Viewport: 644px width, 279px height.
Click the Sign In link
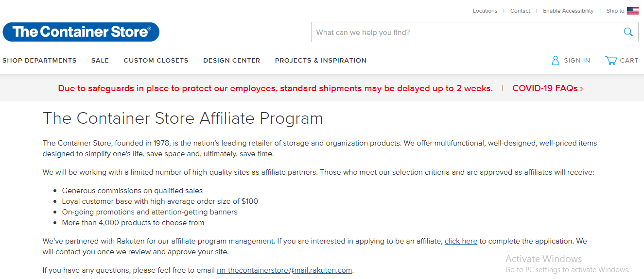[577, 61]
